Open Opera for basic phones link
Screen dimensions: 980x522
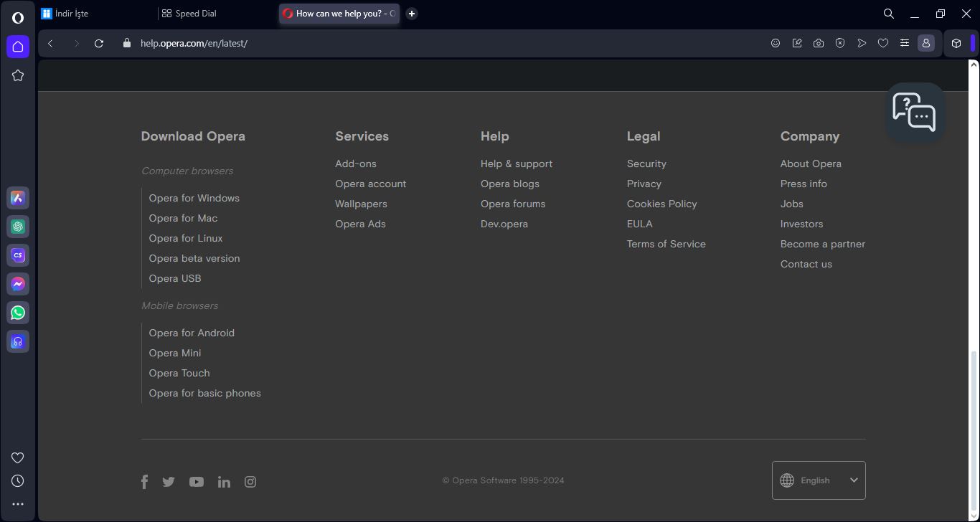(205, 393)
